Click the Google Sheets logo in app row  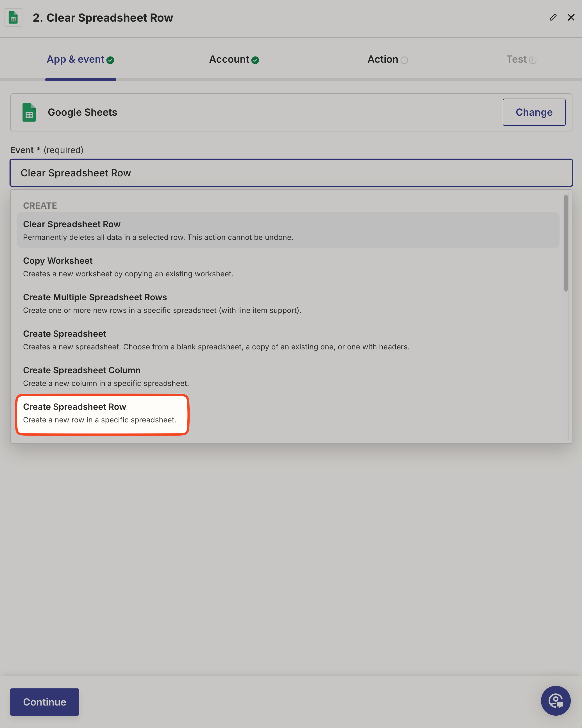tap(29, 112)
